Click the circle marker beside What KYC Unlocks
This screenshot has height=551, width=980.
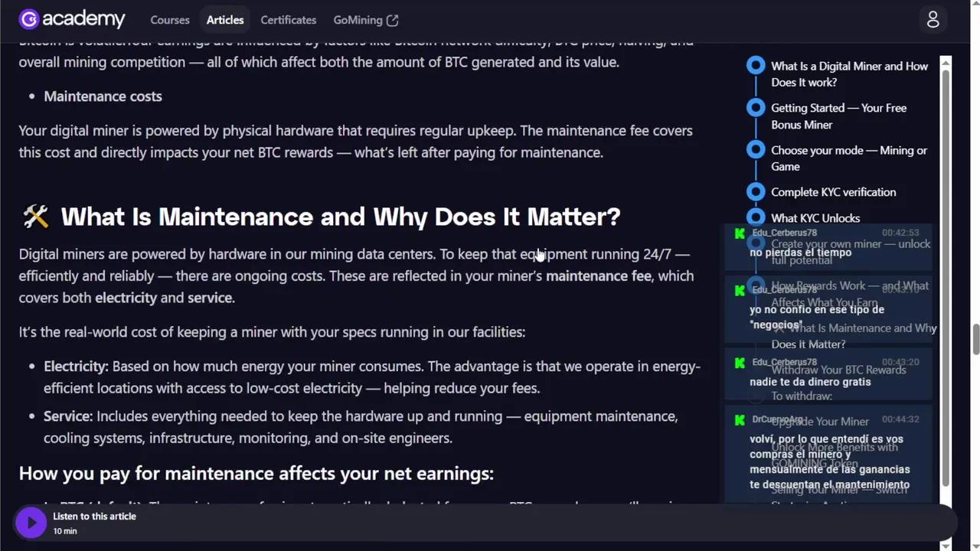(x=756, y=218)
